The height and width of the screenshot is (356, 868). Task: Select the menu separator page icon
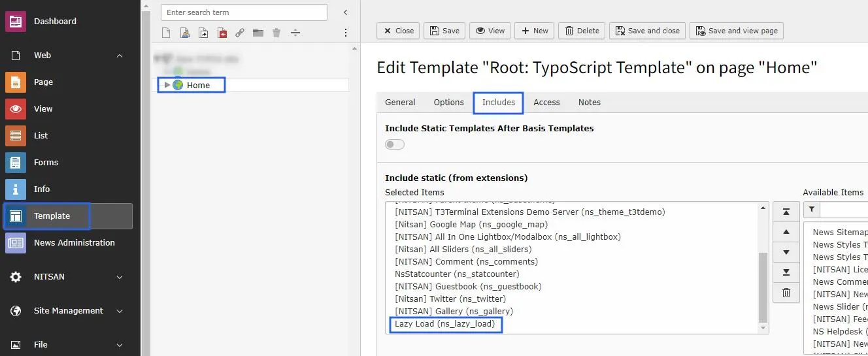295,33
